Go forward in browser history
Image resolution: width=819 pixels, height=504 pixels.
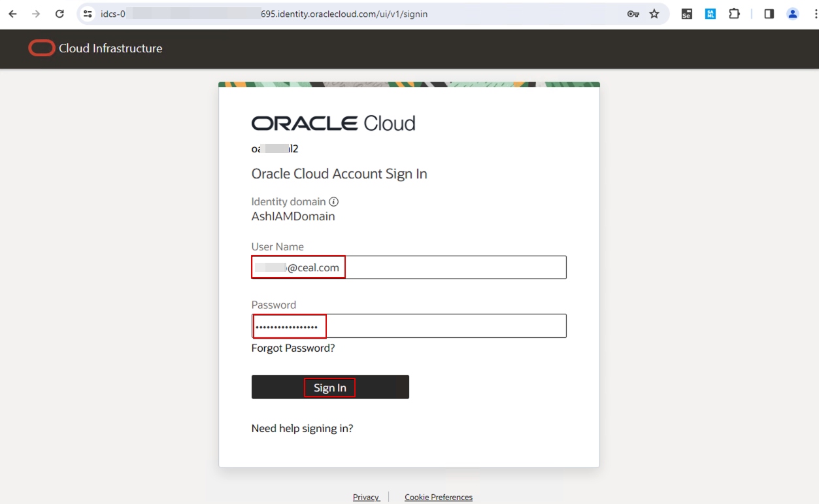36,14
